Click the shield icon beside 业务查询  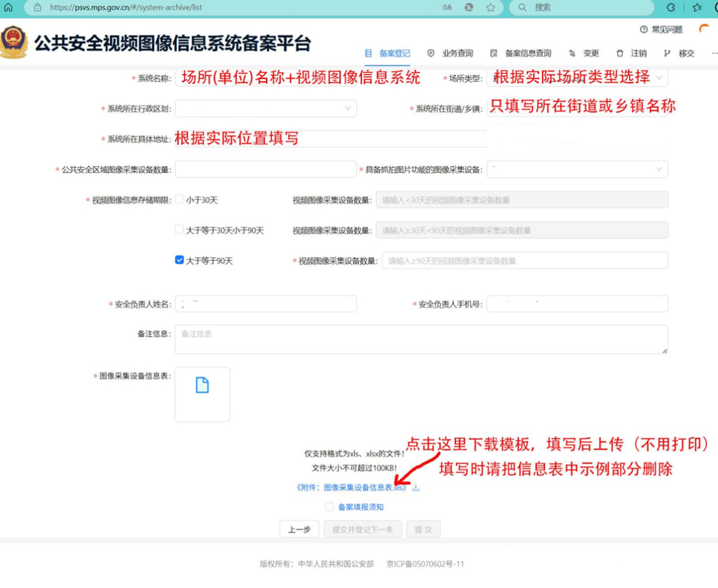pos(430,53)
